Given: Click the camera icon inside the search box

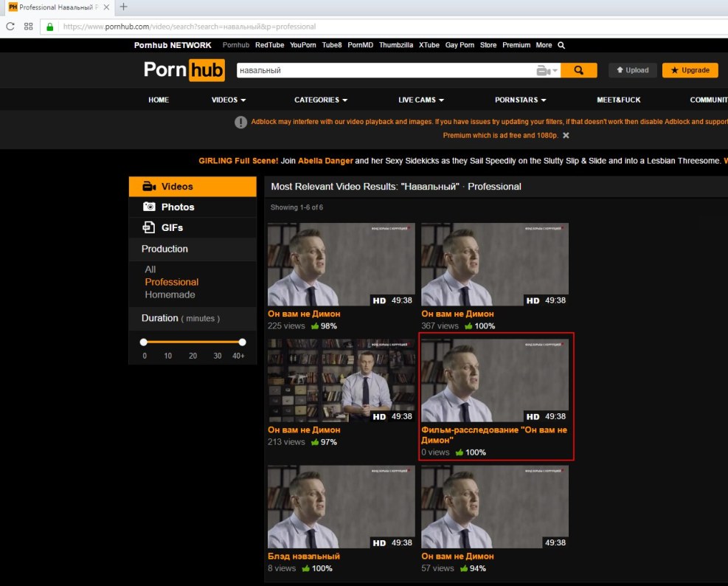Looking at the screenshot, I should [544, 71].
